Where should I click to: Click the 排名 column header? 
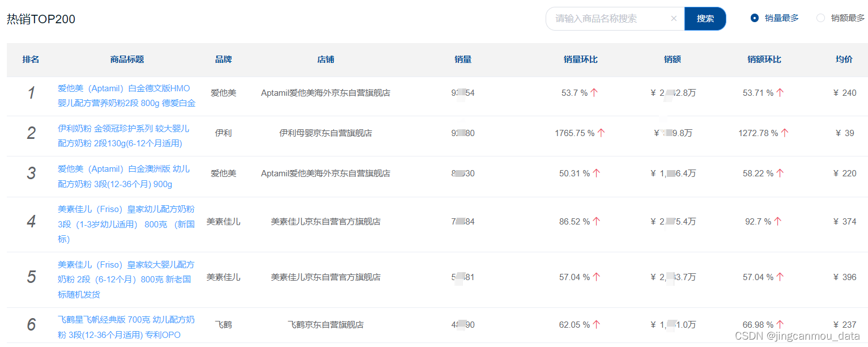[x=31, y=60]
